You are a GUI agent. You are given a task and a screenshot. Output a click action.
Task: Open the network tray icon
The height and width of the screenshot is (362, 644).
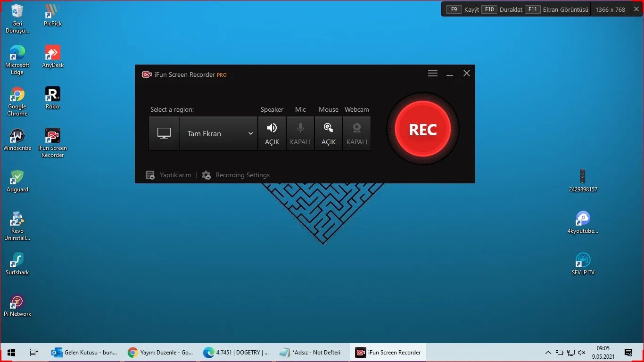click(x=570, y=353)
